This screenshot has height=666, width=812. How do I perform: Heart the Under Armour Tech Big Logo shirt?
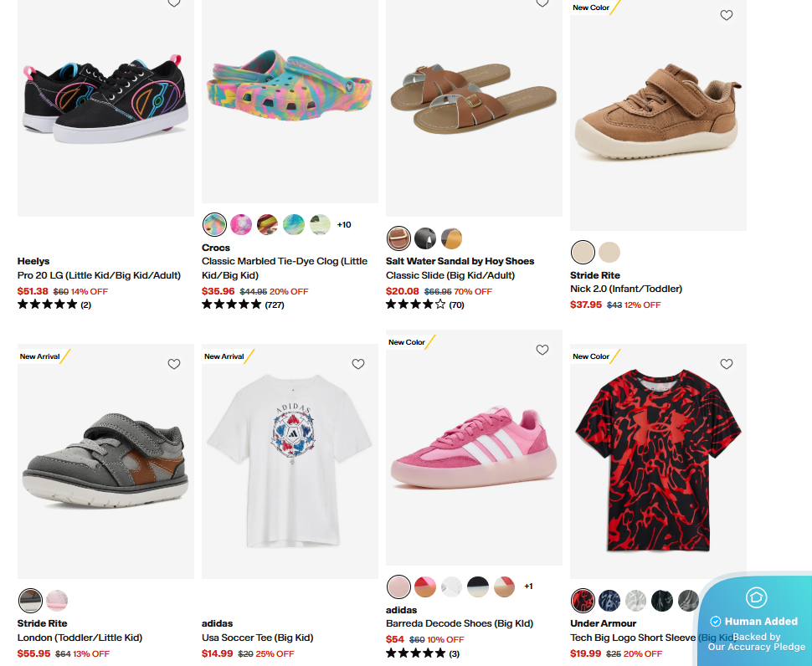[726, 364]
